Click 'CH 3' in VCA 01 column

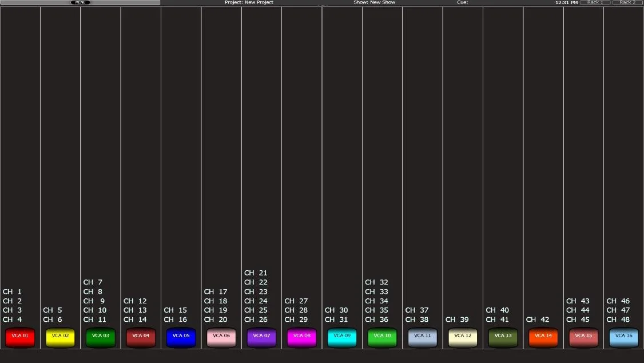click(13, 310)
